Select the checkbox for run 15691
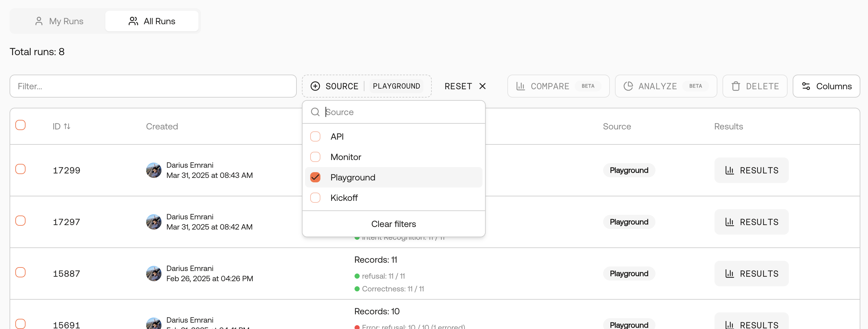This screenshot has height=329, width=868. pyautogui.click(x=20, y=324)
